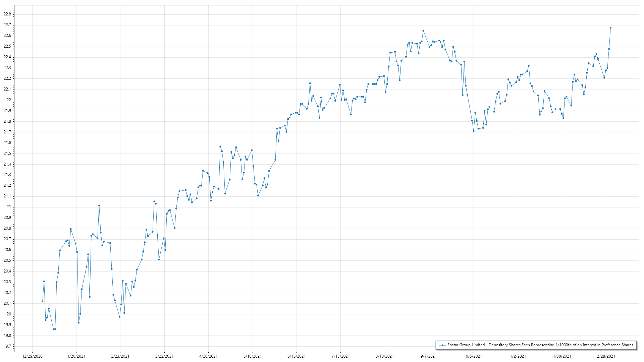Click the February spike point near 21.01
This screenshot has width=644, height=362.
click(99, 206)
